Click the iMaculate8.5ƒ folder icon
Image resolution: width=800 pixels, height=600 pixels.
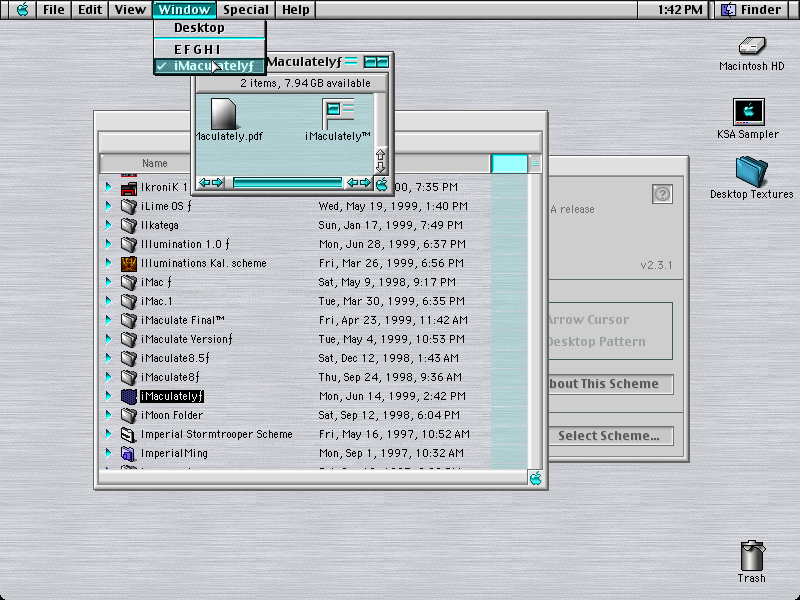tap(129, 358)
